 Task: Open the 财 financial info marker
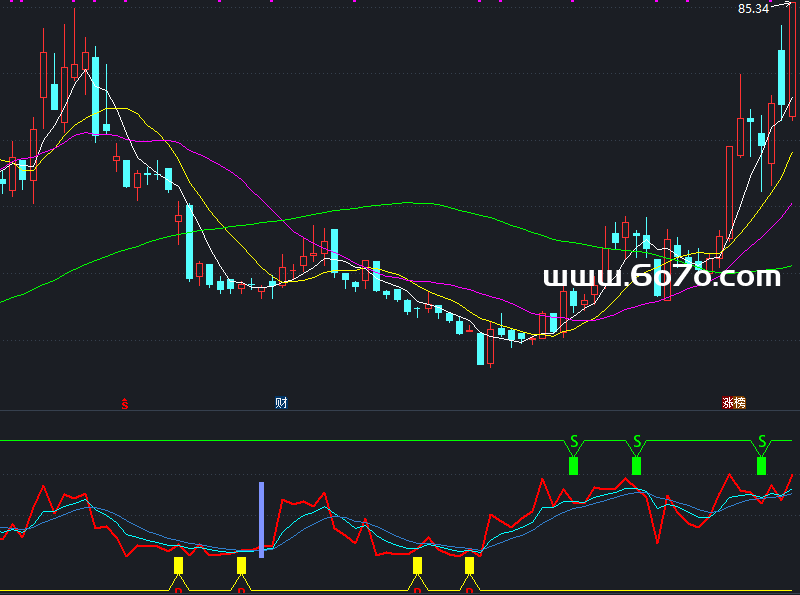coord(282,403)
